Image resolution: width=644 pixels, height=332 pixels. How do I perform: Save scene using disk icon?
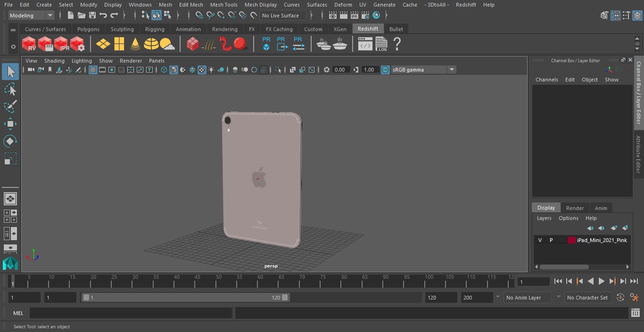coord(92,16)
